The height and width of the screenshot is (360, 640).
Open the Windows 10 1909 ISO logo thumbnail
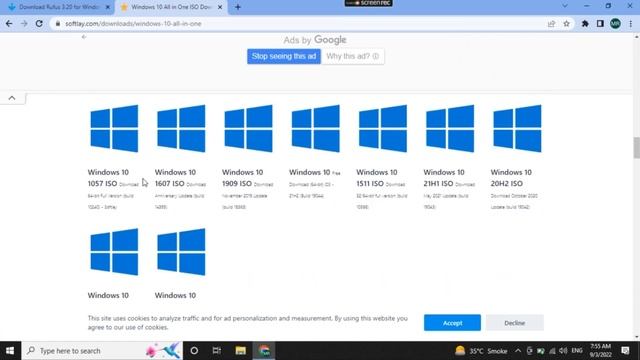coord(248,128)
